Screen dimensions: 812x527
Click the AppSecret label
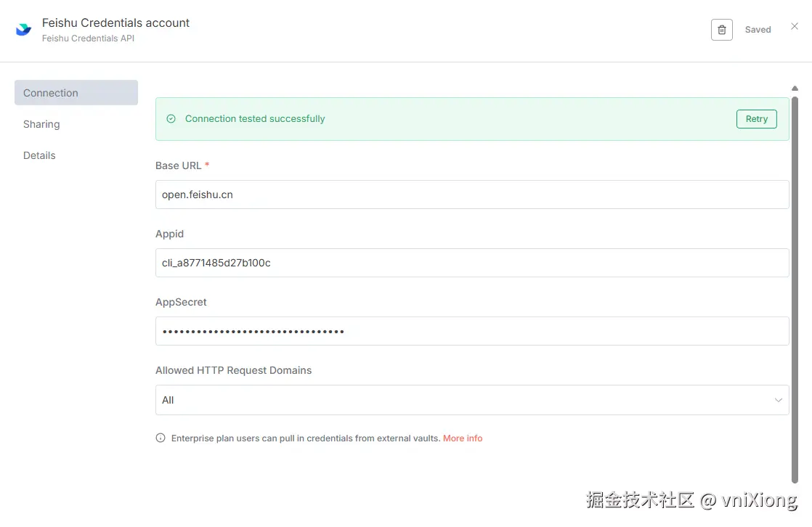pyautogui.click(x=181, y=302)
